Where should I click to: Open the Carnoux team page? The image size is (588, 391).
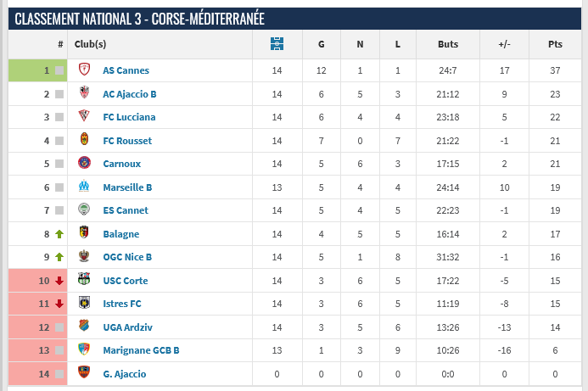(x=121, y=164)
